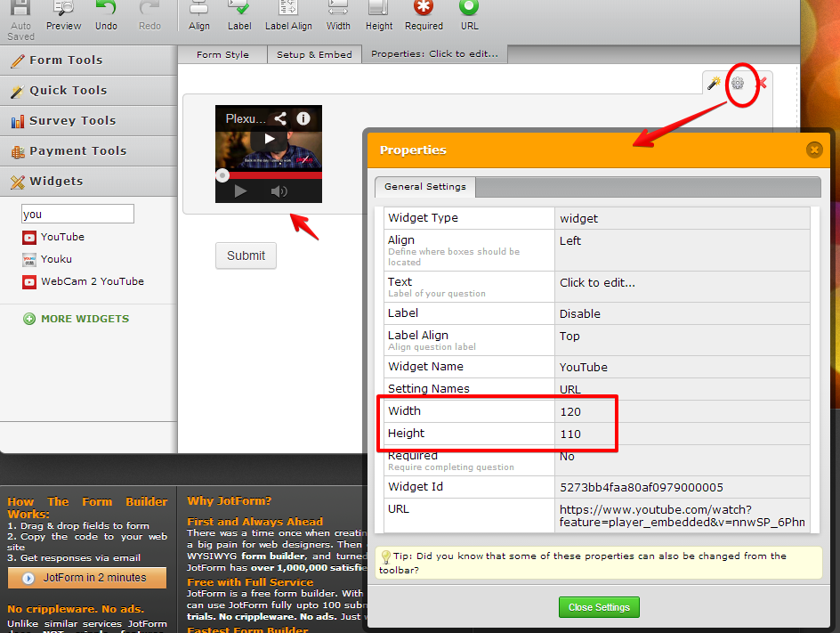The image size is (840, 633).
Task: Click the Submit button on the form
Action: click(246, 256)
